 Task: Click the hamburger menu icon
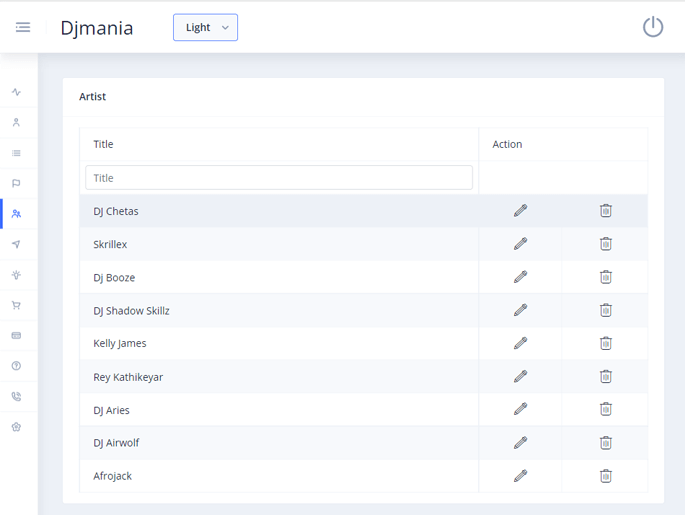pyautogui.click(x=23, y=27)
